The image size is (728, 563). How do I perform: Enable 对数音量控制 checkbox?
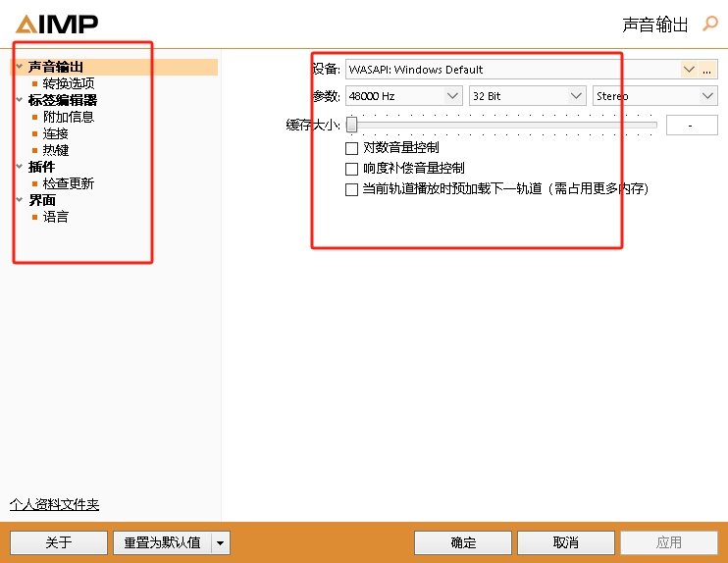coord(351,148)
